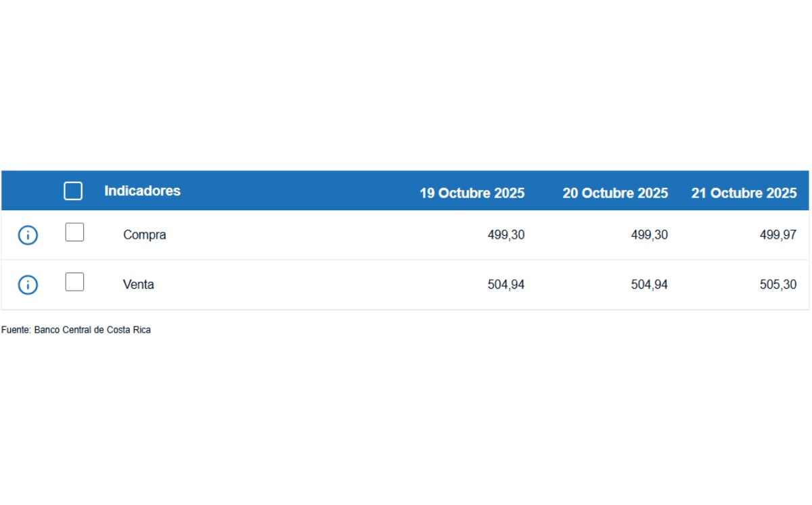Open the info icon for Venta

click(28, 285)
